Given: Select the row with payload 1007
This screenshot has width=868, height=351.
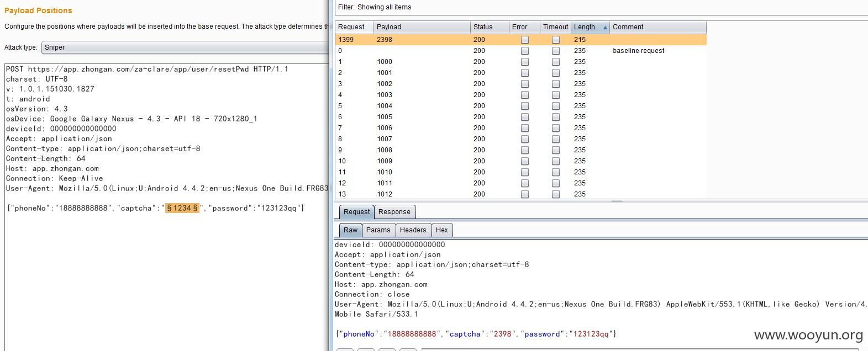Looking at the screenshot, I should tap(520, 139).
